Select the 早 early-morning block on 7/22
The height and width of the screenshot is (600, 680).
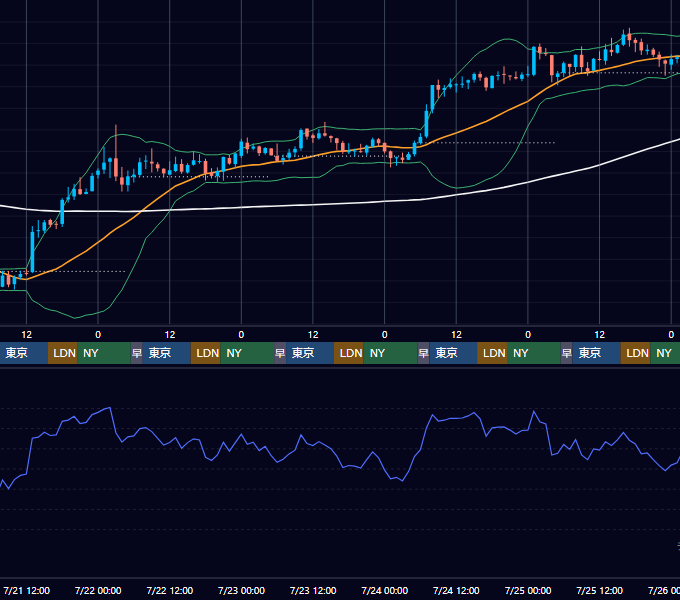(137, 353)
